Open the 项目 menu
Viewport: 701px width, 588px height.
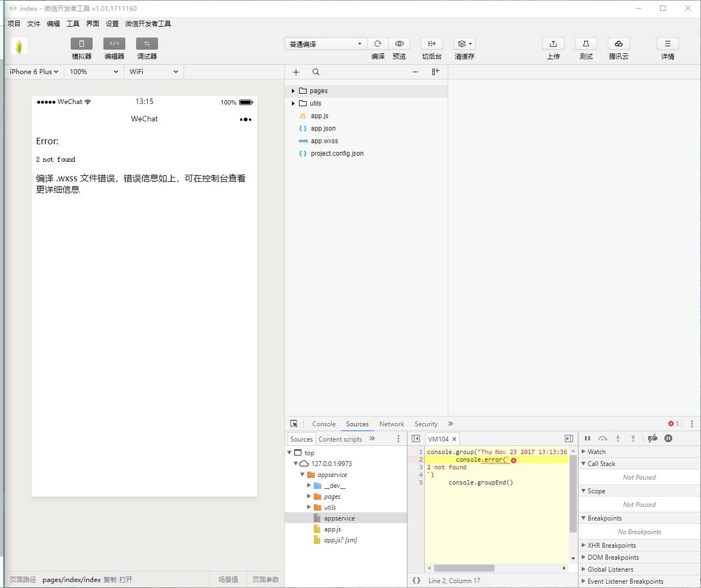point(14,23)
